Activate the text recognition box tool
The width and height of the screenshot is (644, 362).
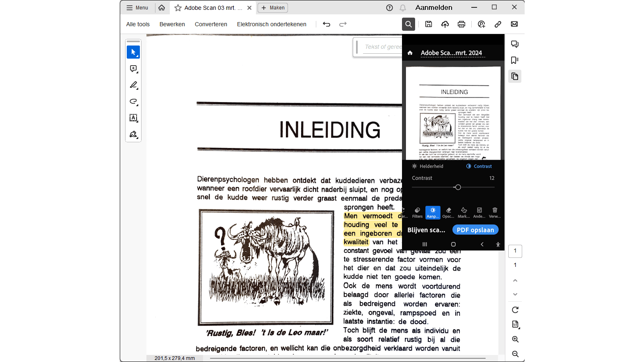[133, 118]
